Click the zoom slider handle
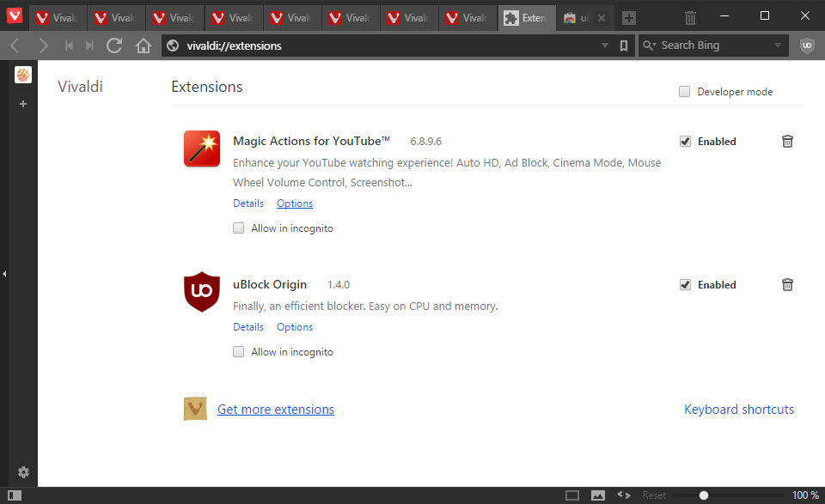The image size is (825, 504). (x=704, y=495)
